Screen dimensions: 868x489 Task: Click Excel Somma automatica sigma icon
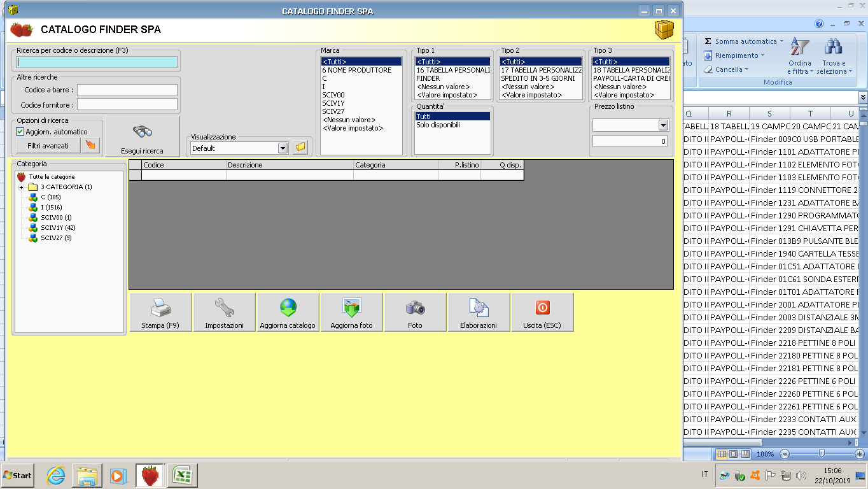(708, 41)
